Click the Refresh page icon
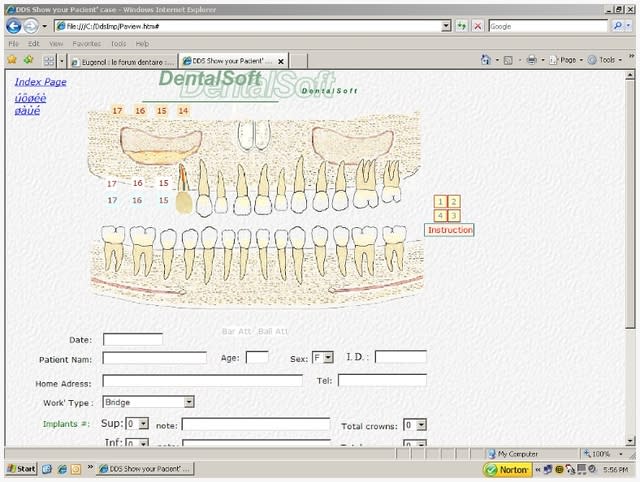640x482 pixels. [461, 26]
